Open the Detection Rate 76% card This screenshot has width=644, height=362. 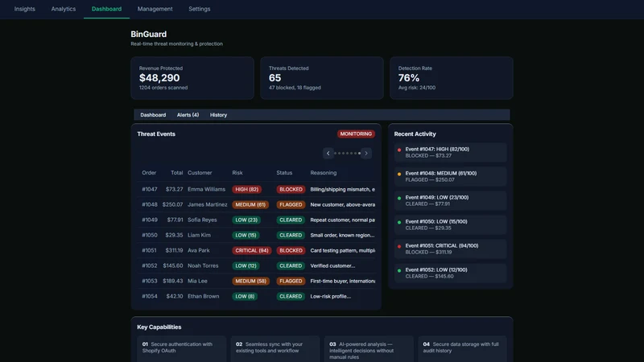point(451,78)
